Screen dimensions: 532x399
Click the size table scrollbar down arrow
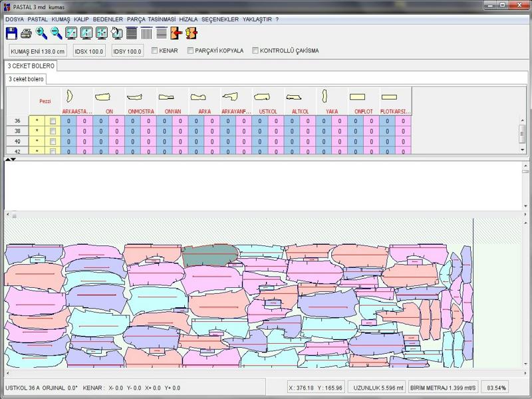click(x=522, y=150)
